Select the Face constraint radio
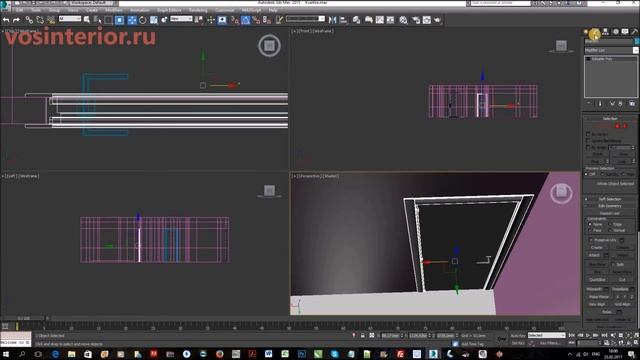 point(589,230)
